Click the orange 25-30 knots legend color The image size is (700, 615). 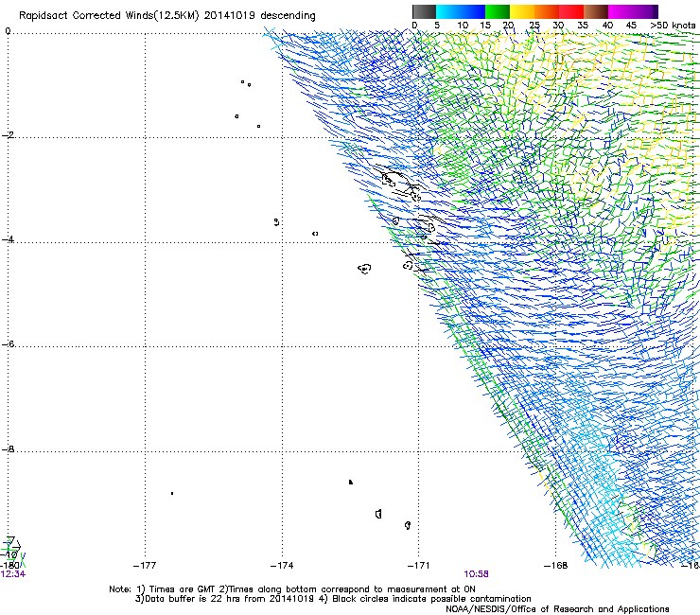tap(547, 11)
